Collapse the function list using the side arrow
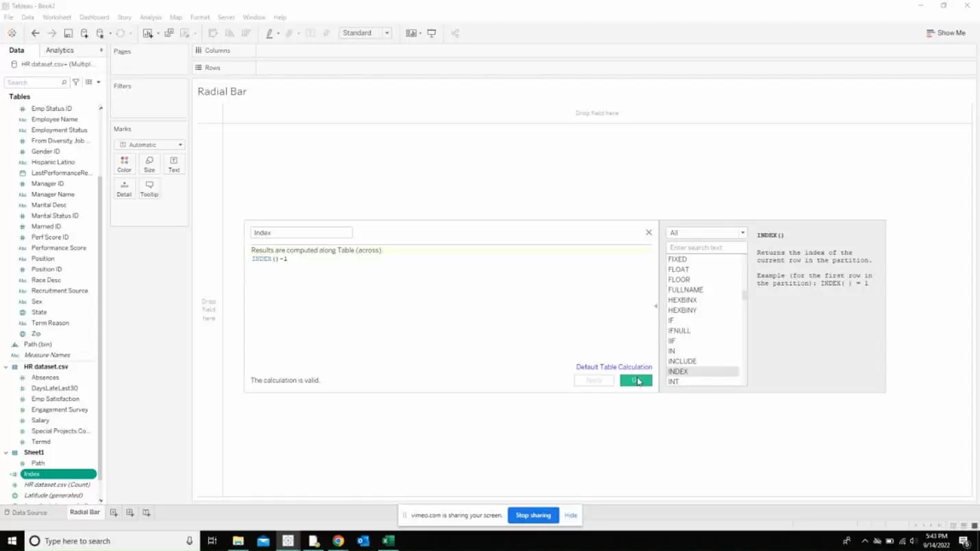 click(x=655, y=306)
